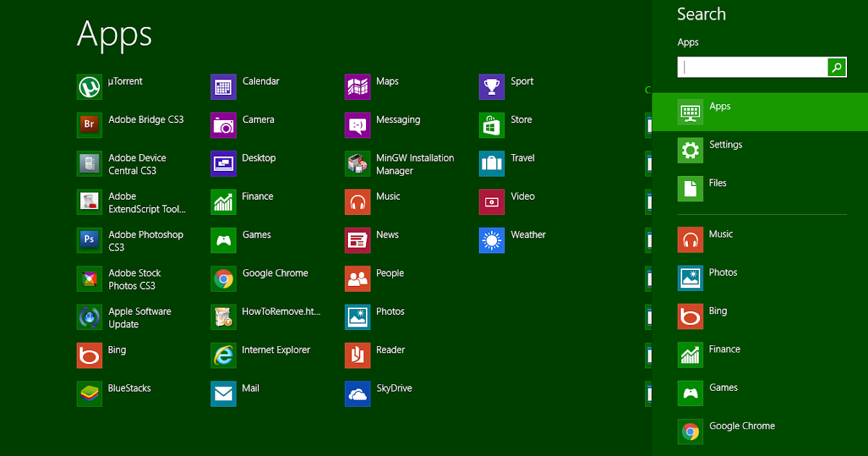Open the Maps app icon
The width and height of the screenshot is (868, 456).
click(x=357, y=87)
